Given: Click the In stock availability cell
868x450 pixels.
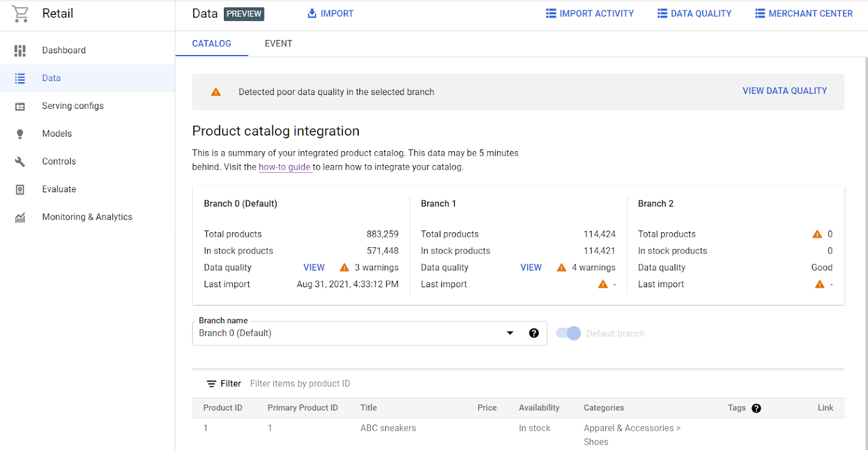Looking at the screenshot, I should pyautogui.click(x=535, y=428).
